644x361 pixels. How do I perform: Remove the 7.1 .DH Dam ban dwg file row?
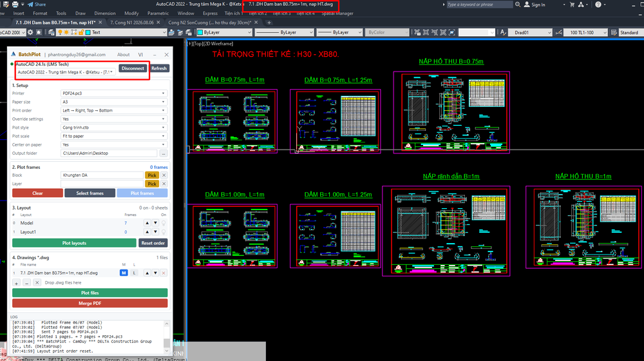click(164, 273)
